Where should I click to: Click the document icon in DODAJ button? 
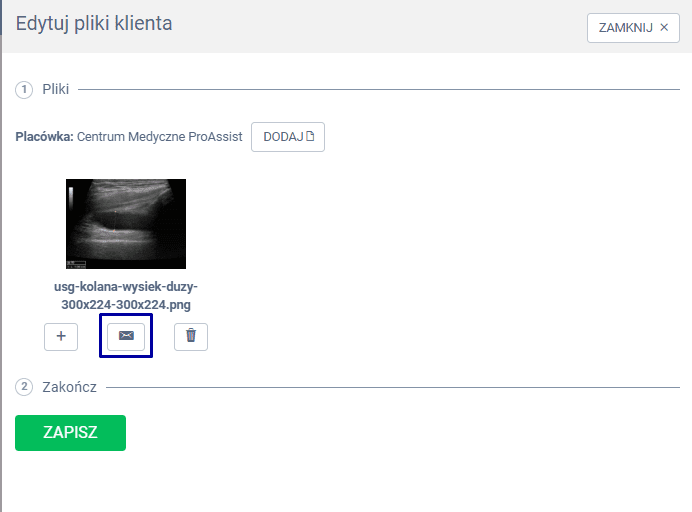310,137
